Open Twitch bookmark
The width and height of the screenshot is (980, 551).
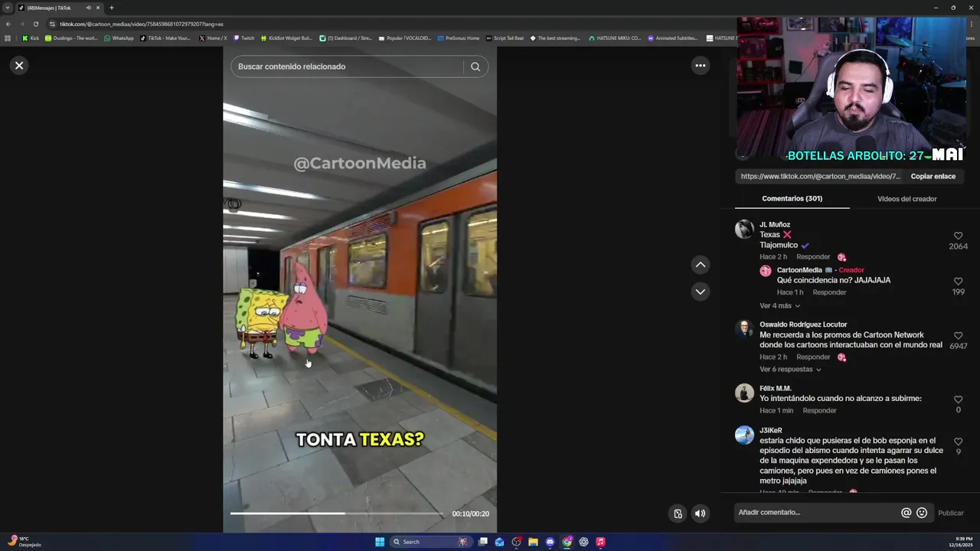(x=244, y=38)
